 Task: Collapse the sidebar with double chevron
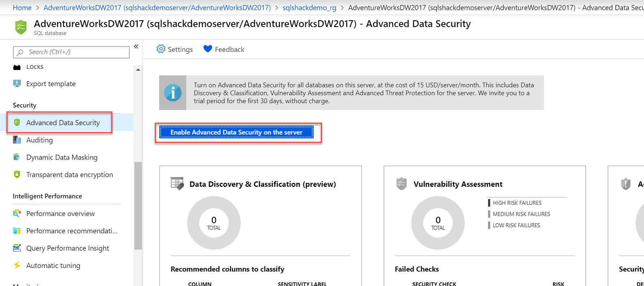(x=136, y=47)
